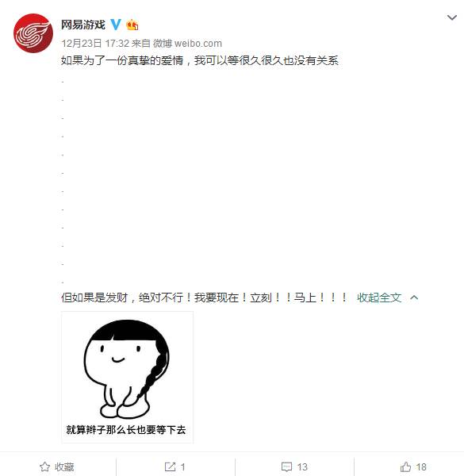The width and height of the screenshot is (464, 476).
Task: Open the 微博 weibo.com source link
Action: 187,44
